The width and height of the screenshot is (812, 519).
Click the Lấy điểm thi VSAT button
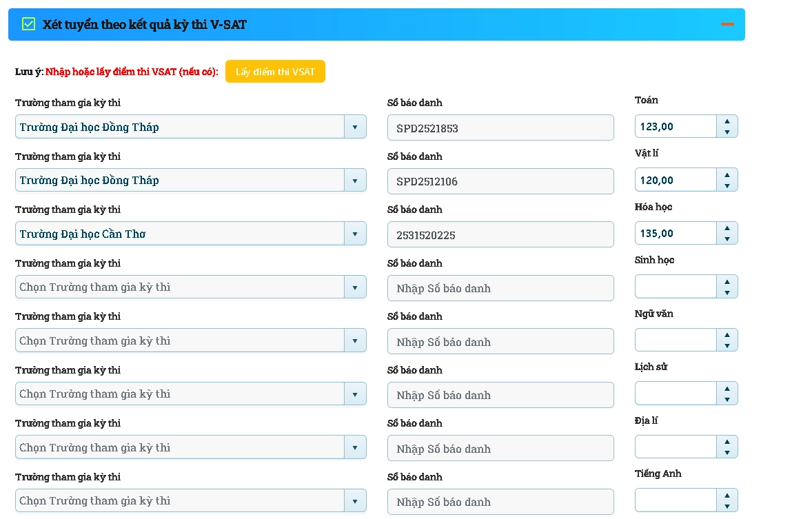pos(275,72)
